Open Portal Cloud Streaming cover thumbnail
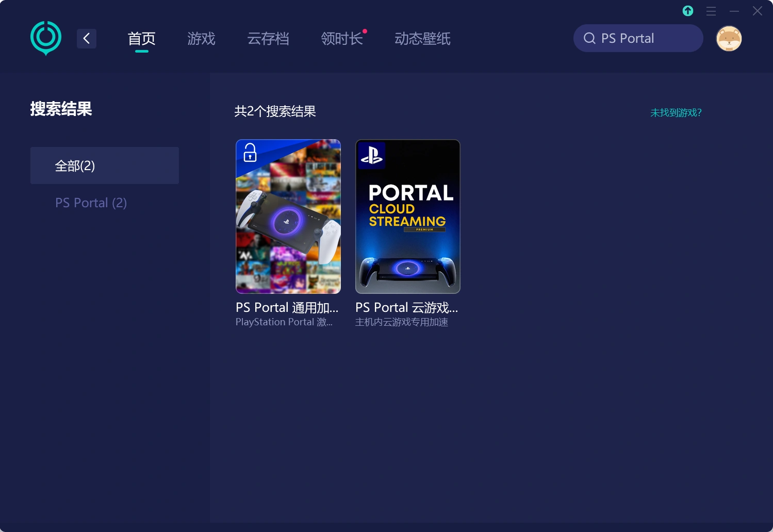This screenshot has width=773, height=532. (x=408, y=217)
